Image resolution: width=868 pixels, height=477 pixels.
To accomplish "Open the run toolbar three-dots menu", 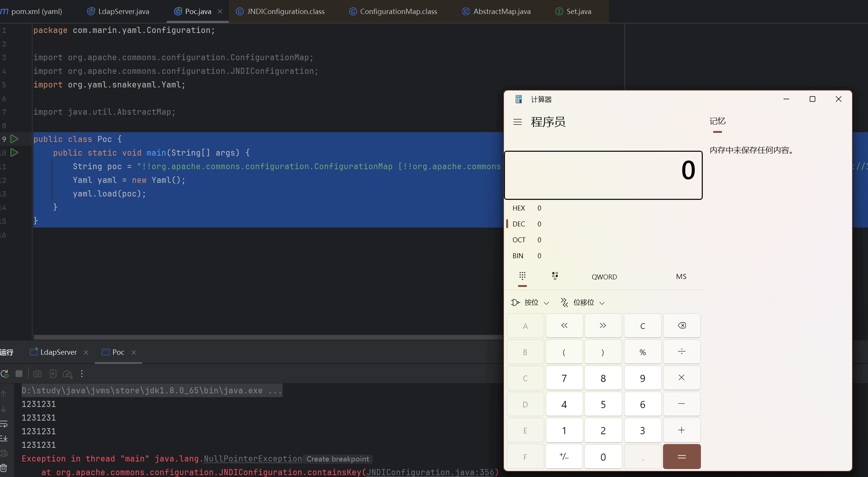I will click(x=82, y=374).
